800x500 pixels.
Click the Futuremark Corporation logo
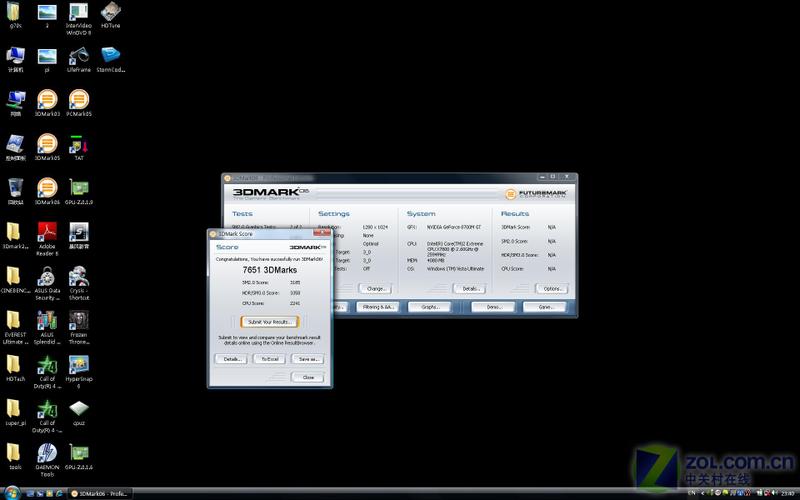(536, 194)
